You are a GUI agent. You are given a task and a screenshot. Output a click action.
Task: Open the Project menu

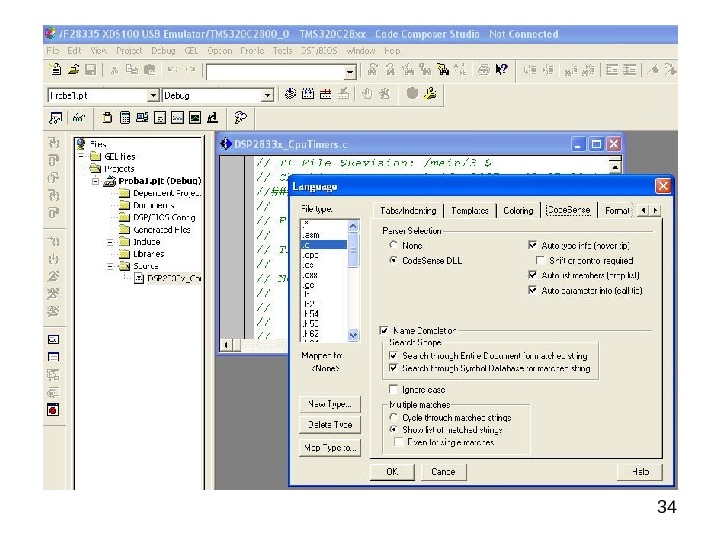click(x=129, y=51)
